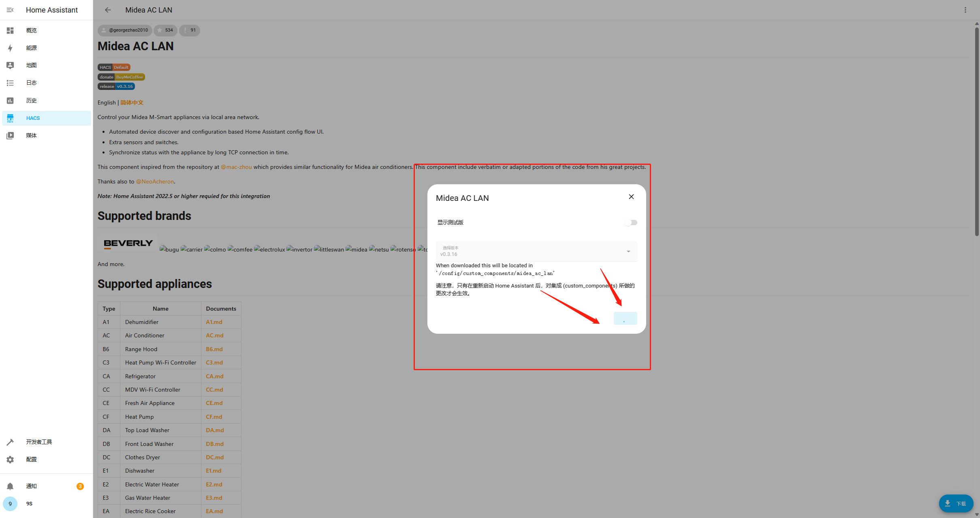The height and width of the screenshot is (518, 980).
Task: Open the 能源 energy lightning icon
Action: (x=10, y=48)
